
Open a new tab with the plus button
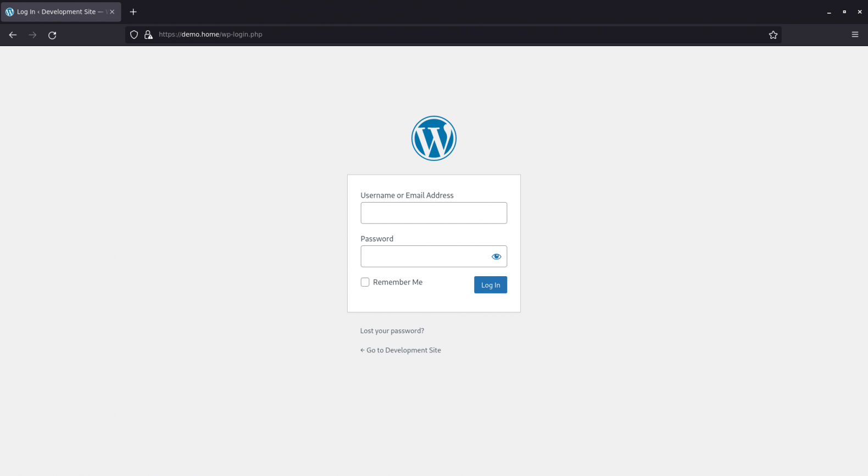click(x=133, y=12)
